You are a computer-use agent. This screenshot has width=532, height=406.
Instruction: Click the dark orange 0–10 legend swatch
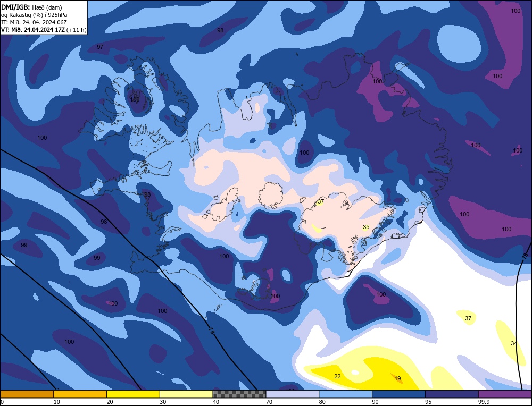coord(27,394)
